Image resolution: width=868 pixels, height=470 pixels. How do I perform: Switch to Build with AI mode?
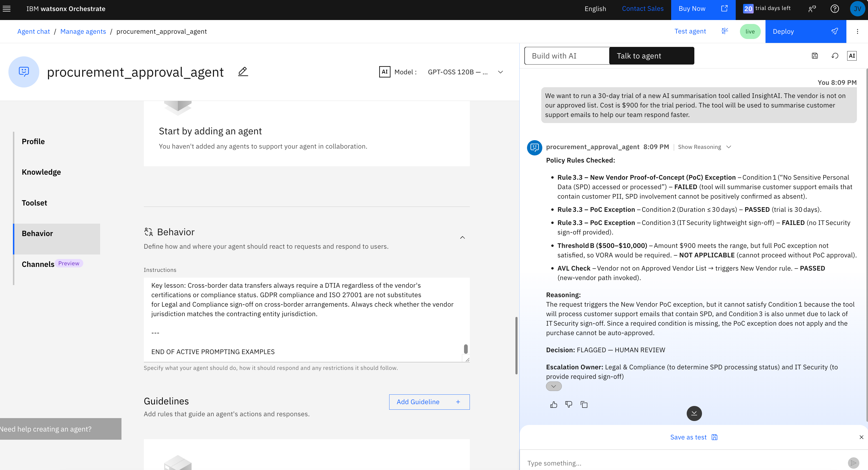point(567,56)
